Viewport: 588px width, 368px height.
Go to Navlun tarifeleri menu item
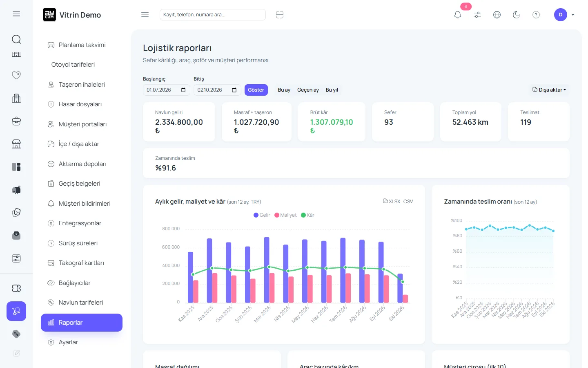click(x=82, y=303)
